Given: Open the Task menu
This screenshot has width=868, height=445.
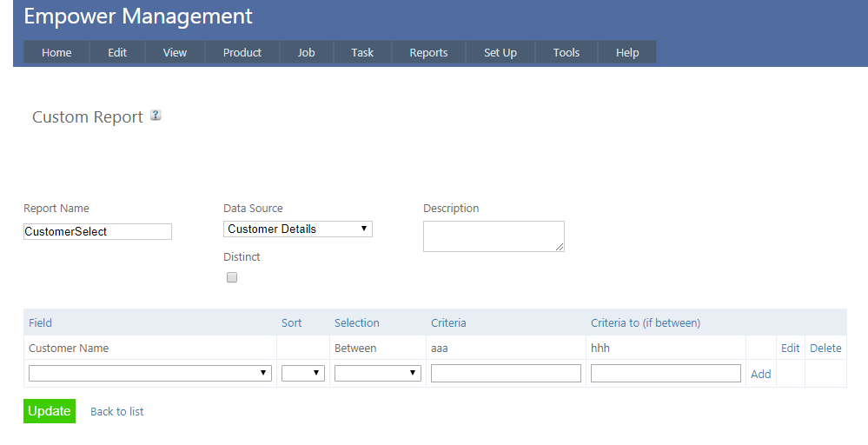Looking at the screenshot, I should pos(362,53).
